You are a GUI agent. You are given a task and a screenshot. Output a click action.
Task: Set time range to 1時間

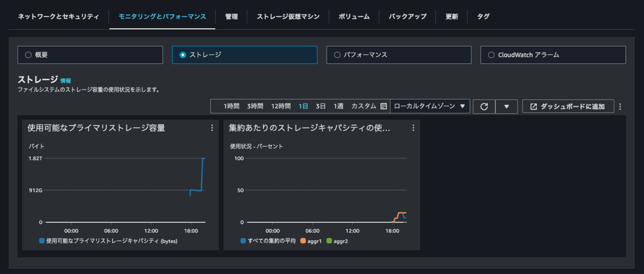pos(232,106)
